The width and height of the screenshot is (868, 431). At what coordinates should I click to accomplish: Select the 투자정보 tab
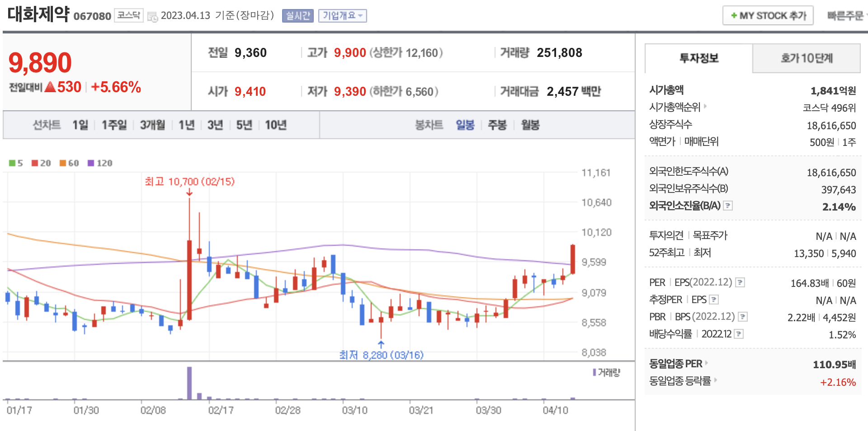(x=698, y=58)
